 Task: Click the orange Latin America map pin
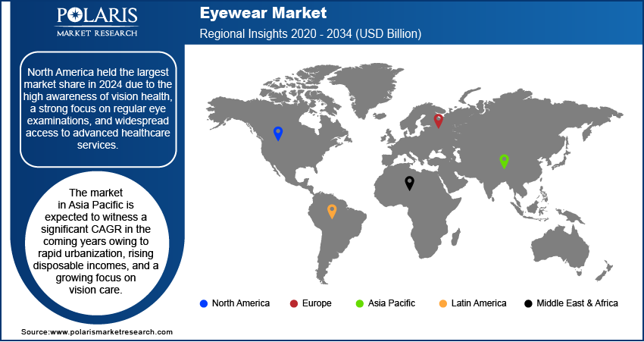pos(332,212)
